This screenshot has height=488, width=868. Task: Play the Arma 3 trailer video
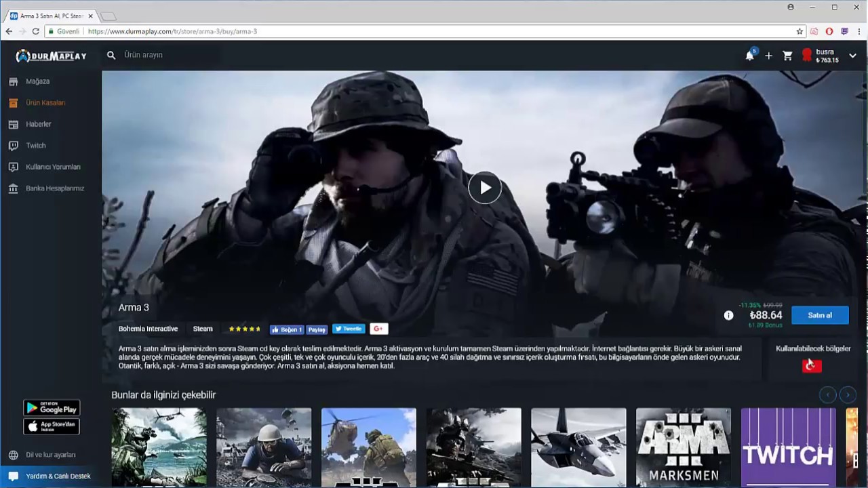485,188
